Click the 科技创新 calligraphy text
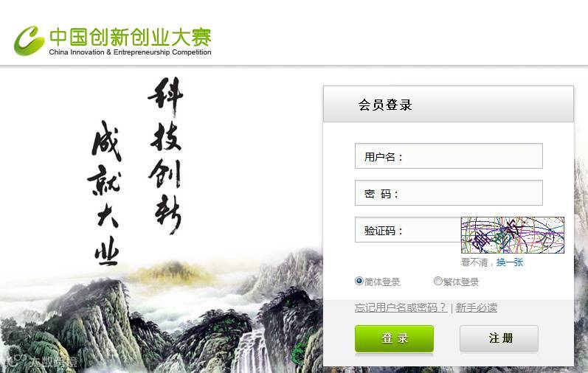This screenshot has width=588, height=373. (166, 156)
